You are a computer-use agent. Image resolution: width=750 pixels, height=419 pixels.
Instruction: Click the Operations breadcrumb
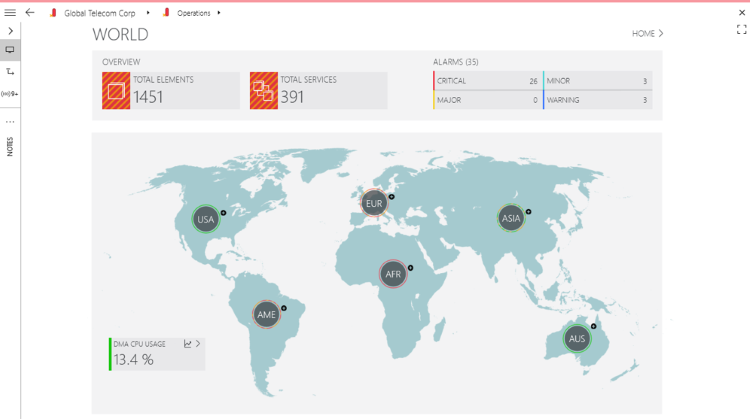click(192, 13)
